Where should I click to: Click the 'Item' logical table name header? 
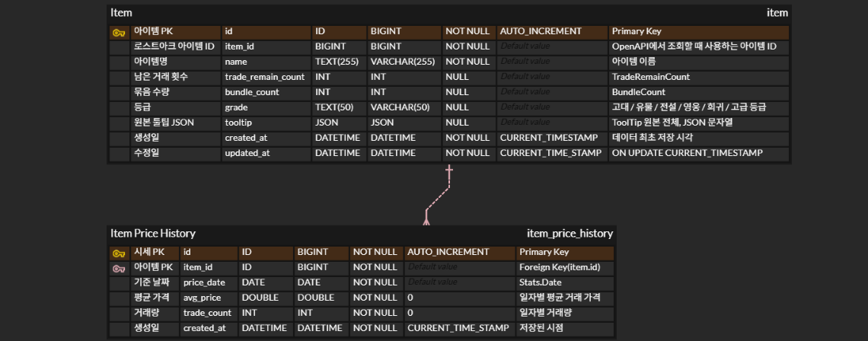121,13
